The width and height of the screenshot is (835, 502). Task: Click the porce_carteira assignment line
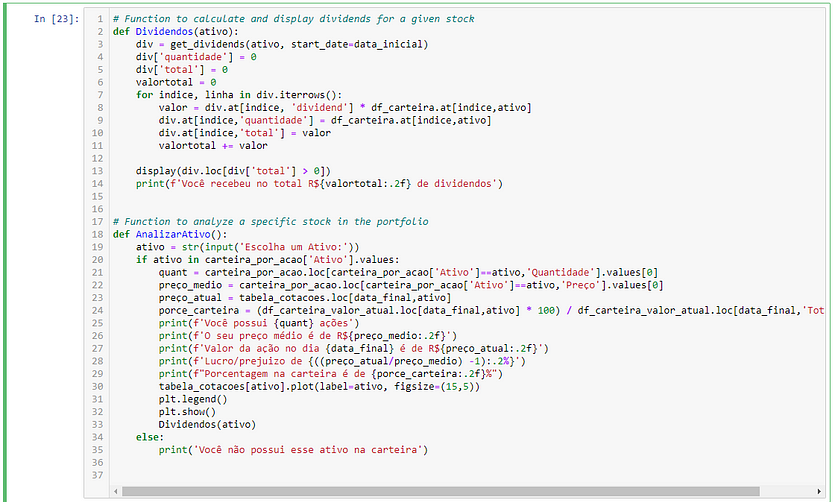tap(491, 310)
